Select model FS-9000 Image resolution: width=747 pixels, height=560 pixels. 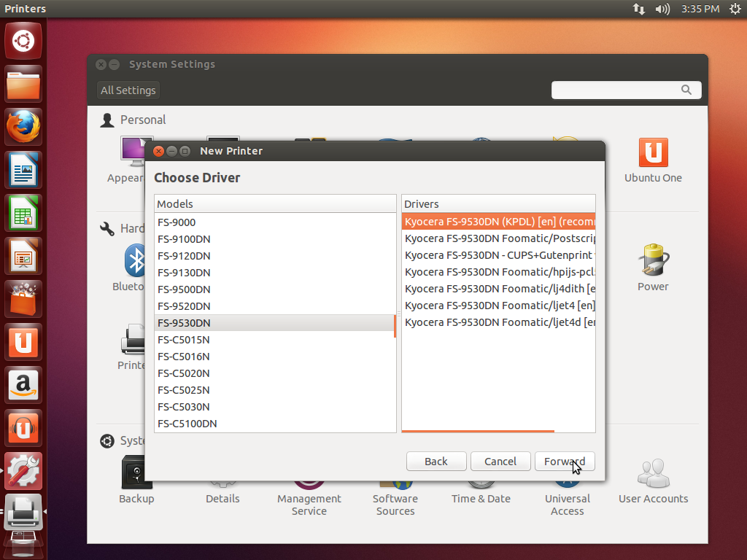[x=274, y=222]
